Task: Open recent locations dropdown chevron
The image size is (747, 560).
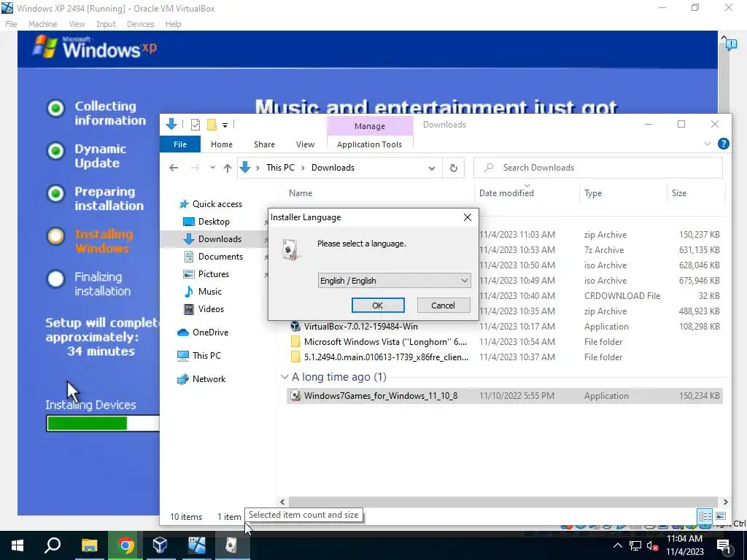Action: pyautogui.click(x=212, y=168)
